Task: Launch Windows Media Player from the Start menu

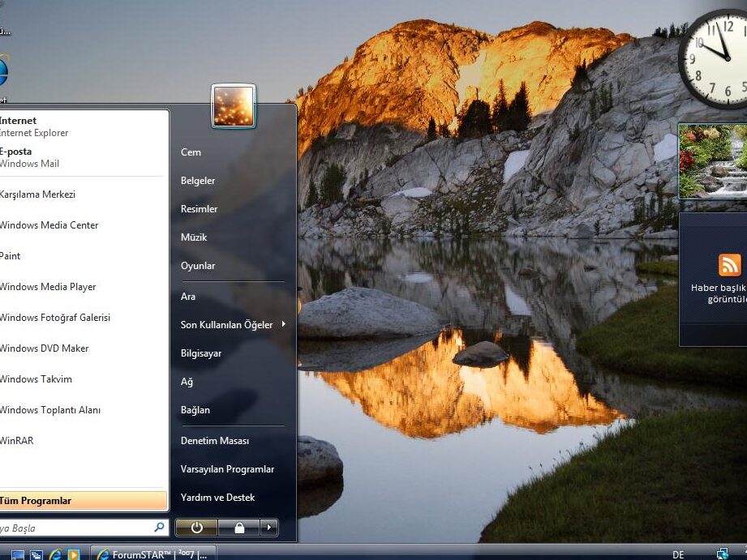Action: click(47, 287)
